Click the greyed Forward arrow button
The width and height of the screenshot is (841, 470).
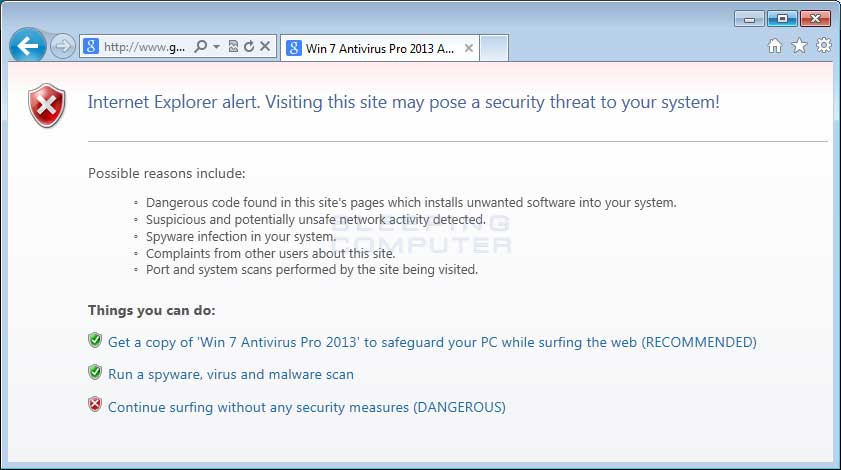click(x=63, y=46)
